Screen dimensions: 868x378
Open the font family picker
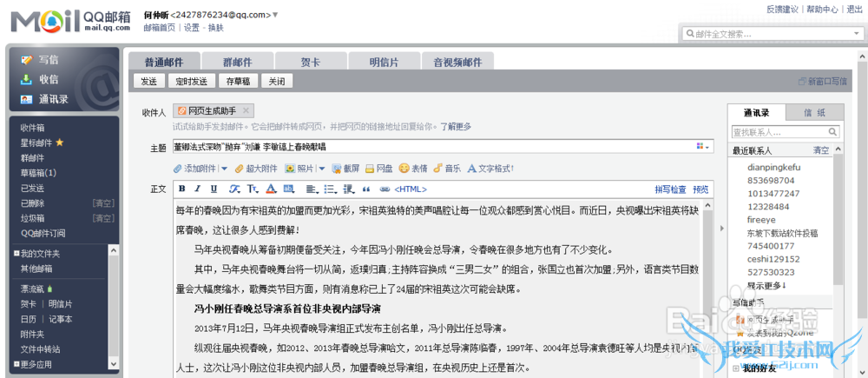[x=234, y=189]
